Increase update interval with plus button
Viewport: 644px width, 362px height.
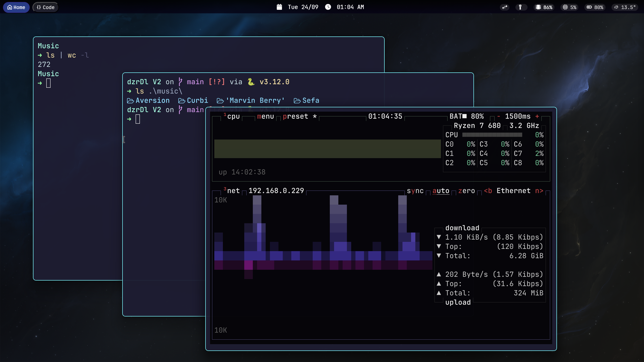point(537,116)
